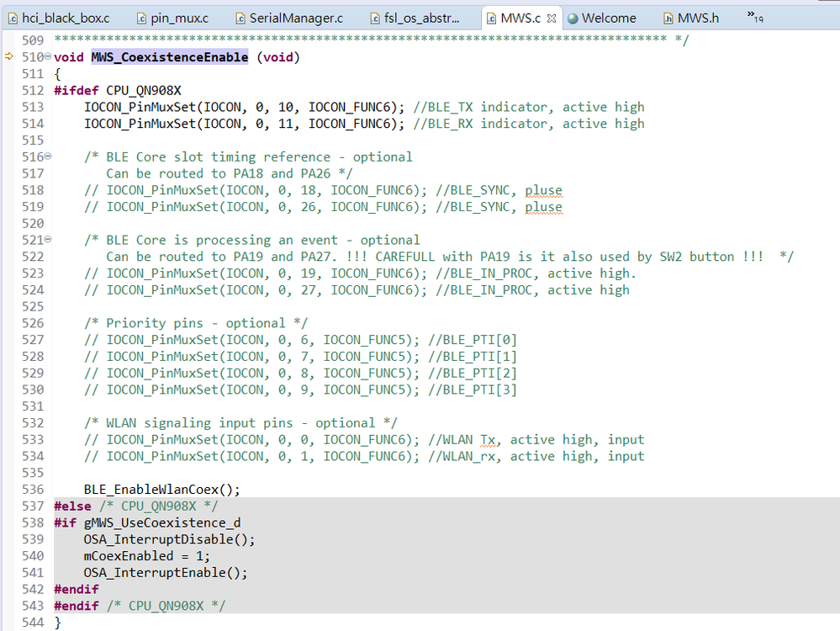Screen dimensions: 840x631
Task: Select the MWS.c tab
Action: tap(520, 19)
